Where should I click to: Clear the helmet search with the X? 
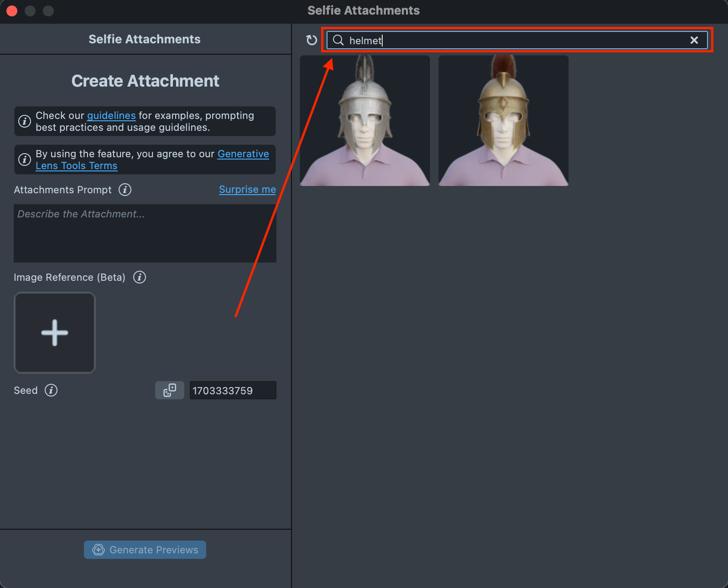pos(694,40)
